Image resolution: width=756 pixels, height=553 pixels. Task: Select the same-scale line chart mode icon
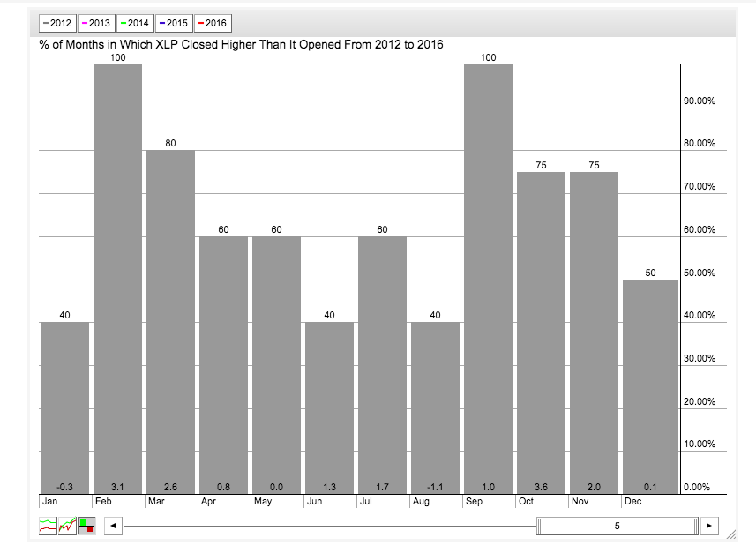pos(67,526)
